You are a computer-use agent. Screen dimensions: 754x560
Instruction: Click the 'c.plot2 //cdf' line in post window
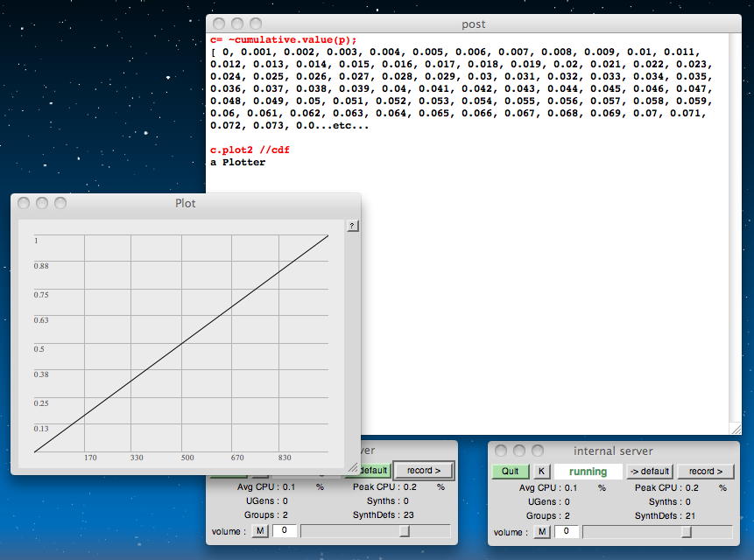250,150
